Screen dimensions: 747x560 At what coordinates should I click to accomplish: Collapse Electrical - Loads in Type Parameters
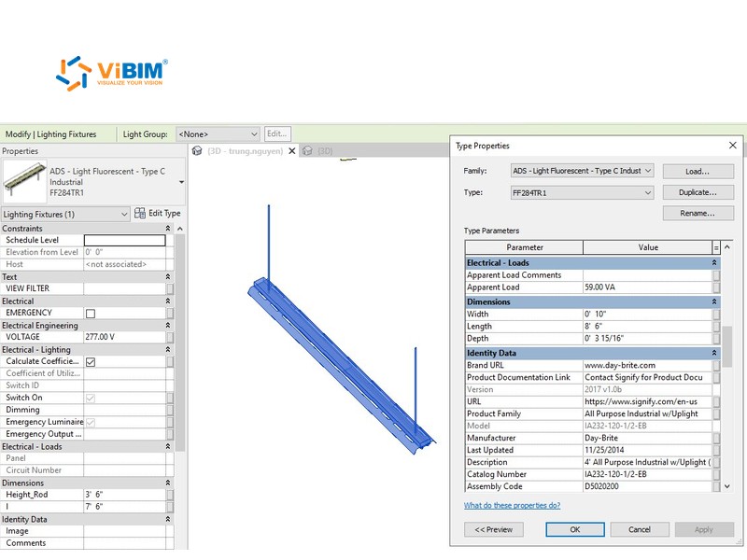[714, 263]
